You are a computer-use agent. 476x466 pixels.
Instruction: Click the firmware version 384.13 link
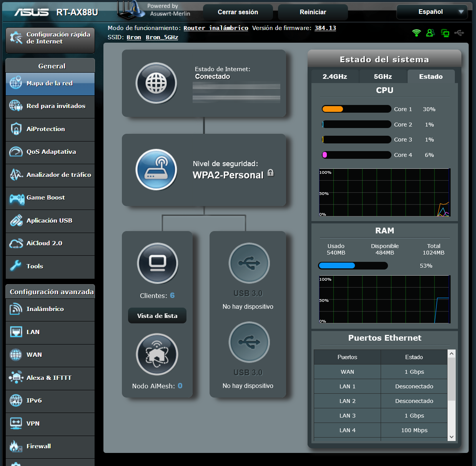tap(325, 28)
